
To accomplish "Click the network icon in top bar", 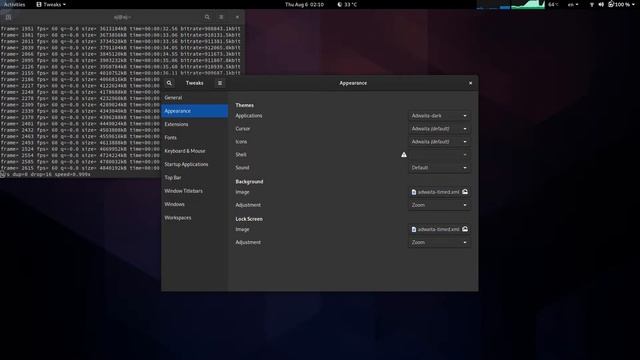I will [x=592, y=4].
